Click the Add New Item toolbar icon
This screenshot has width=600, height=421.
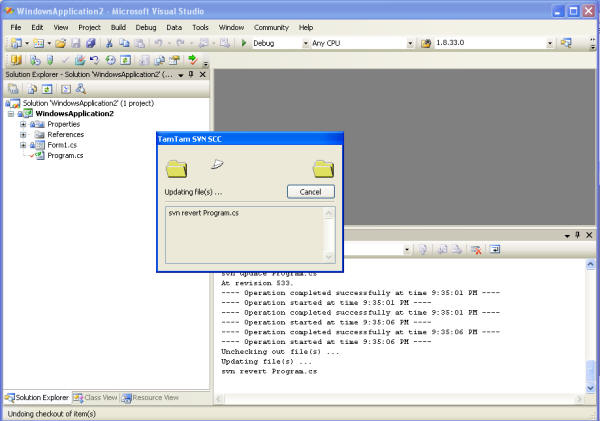coord(39,43)
